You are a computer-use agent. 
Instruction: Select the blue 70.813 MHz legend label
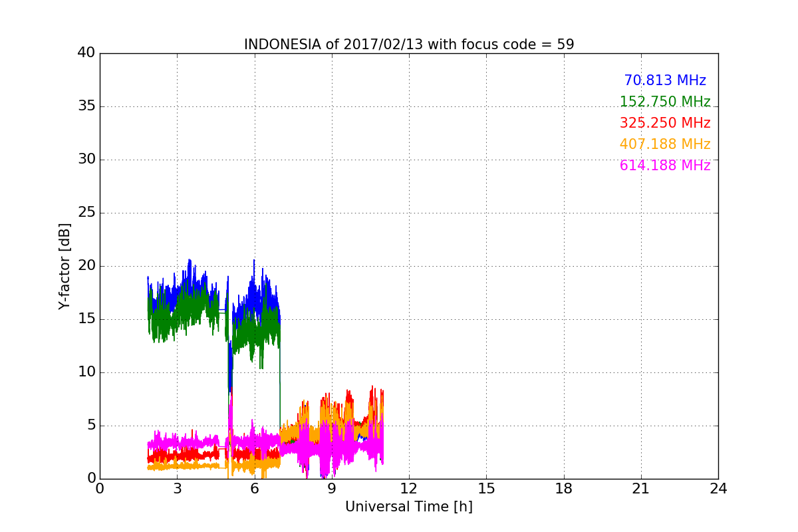[665, 80]
